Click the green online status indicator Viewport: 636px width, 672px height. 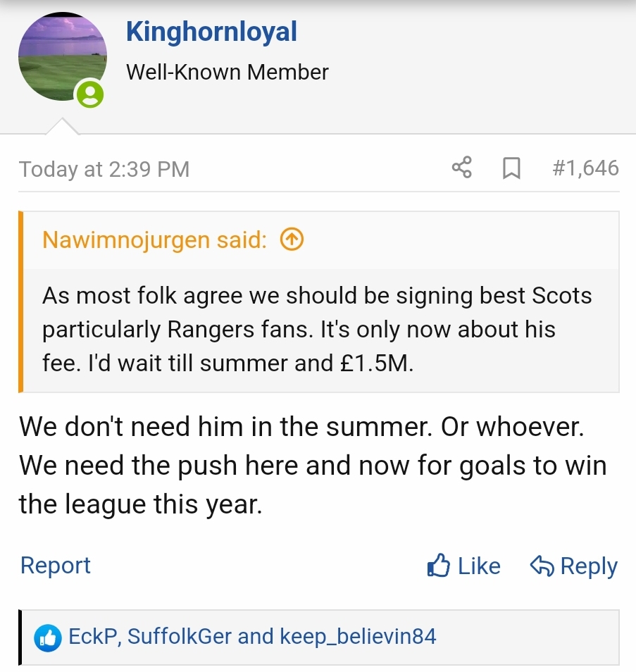90,94
